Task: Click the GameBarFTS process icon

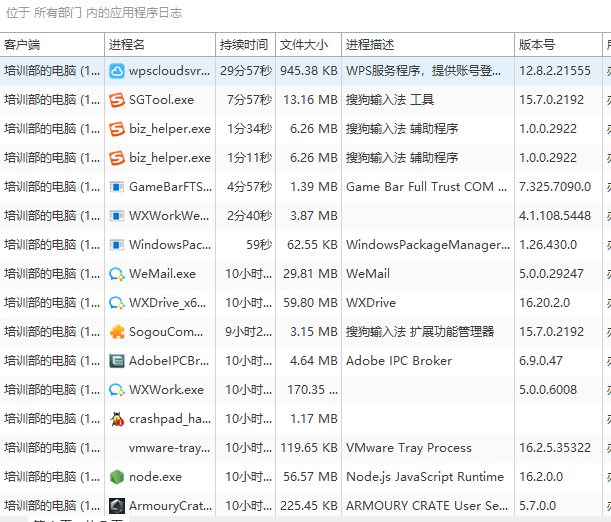Action: pyautogui.click(x=117, y=187)
